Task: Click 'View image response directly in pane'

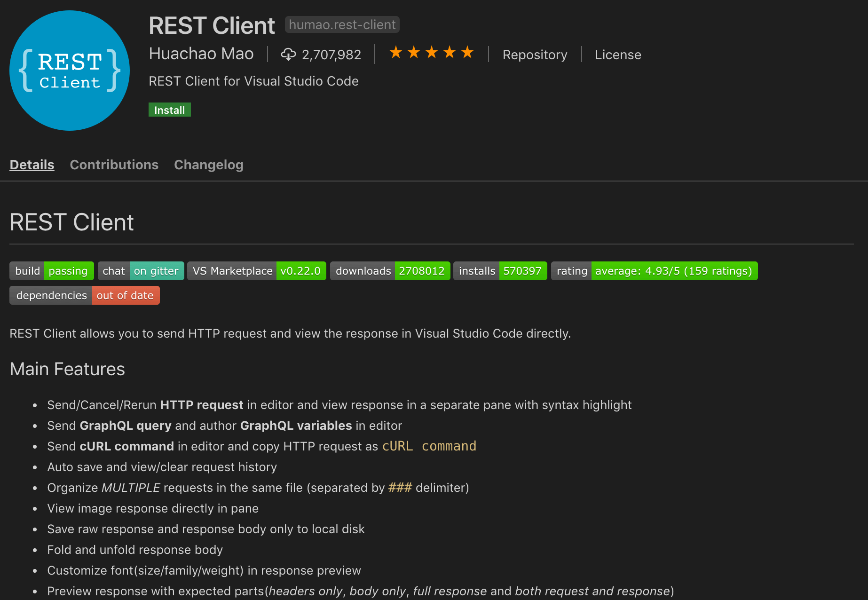Action: click(x=153, y=508)
